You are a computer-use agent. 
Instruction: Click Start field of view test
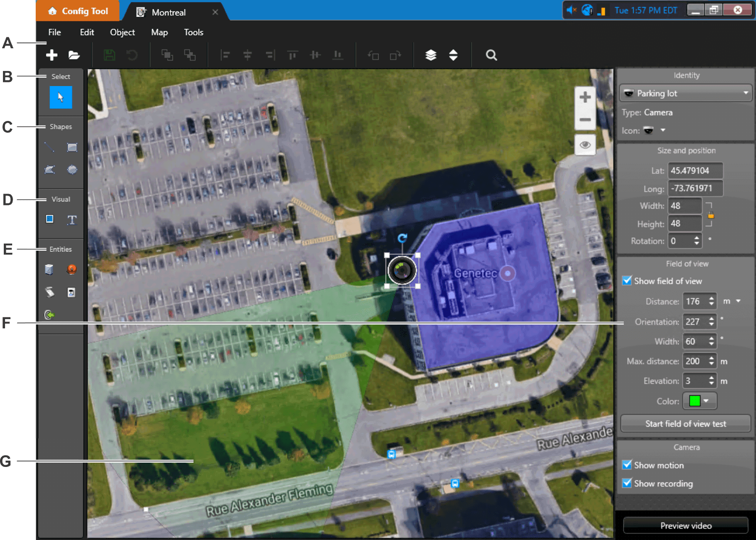[685, 424]
